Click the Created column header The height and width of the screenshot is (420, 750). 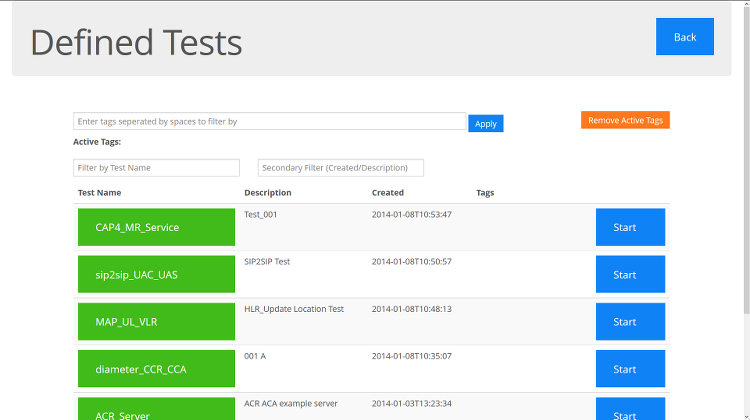click(x=387, y=193)
